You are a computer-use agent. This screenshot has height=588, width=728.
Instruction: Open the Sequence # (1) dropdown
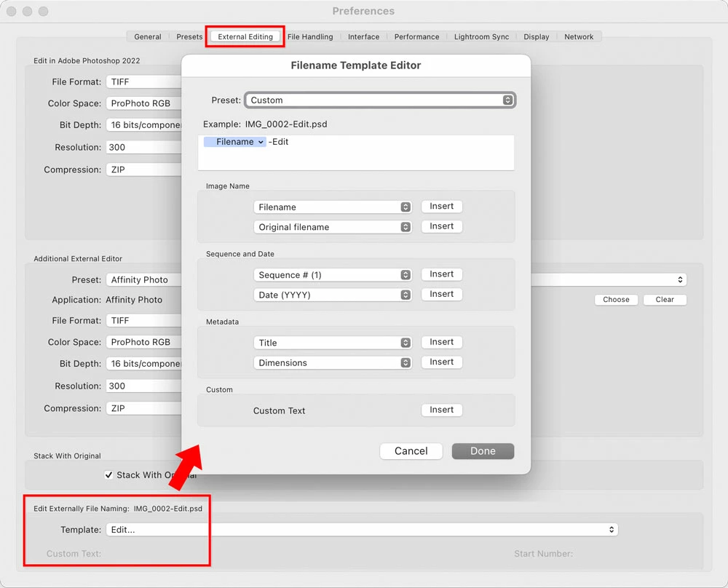(333, 275)
